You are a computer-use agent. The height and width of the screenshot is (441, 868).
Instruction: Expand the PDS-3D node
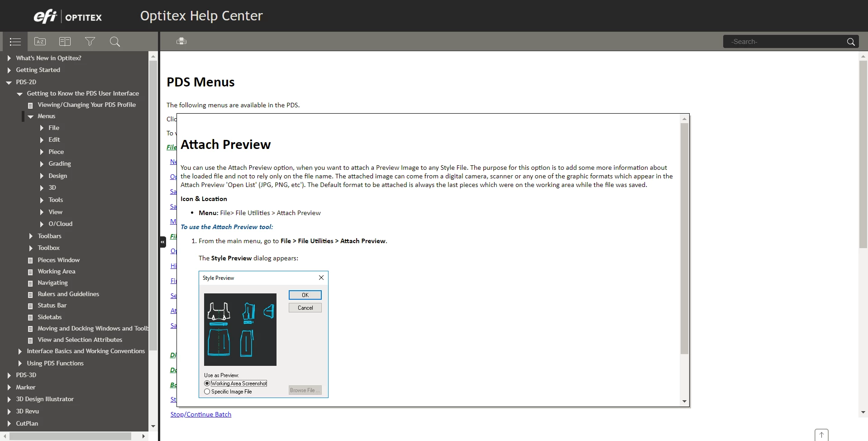tap(9, 375)
